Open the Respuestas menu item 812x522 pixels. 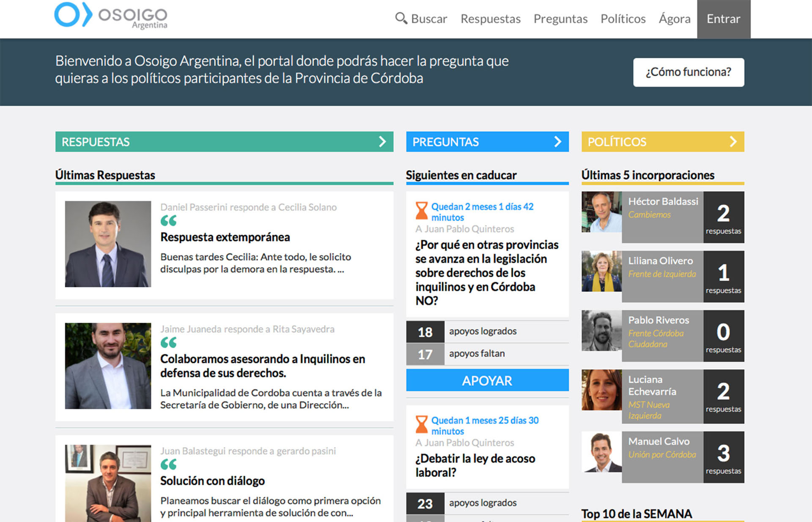[490, 19]
